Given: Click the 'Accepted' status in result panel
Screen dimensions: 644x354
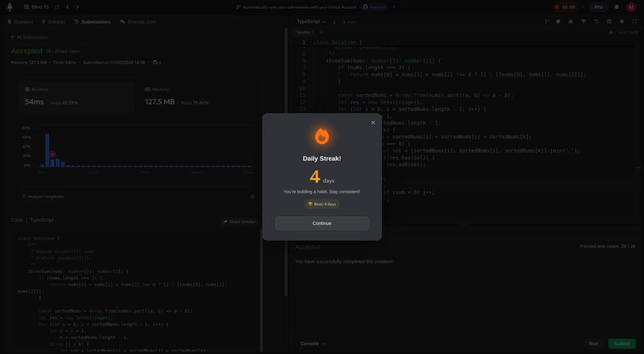Looking at the screenshot, I should (308, 247).
